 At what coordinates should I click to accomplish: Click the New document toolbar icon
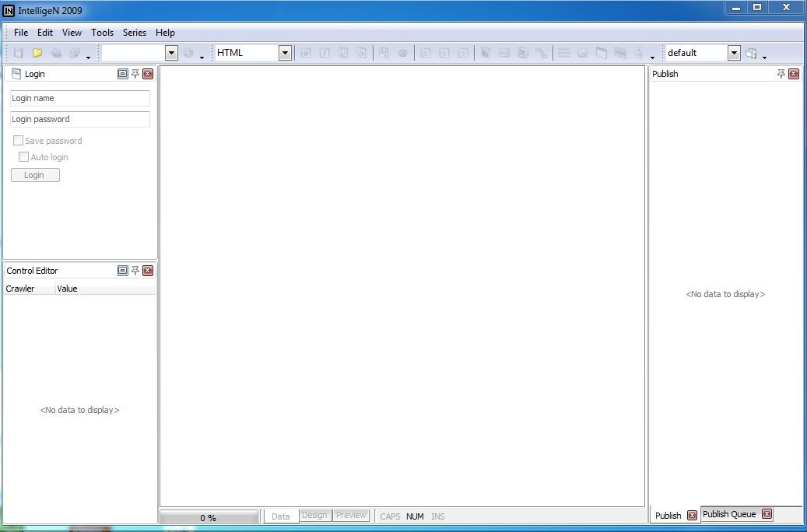click(18, 53)
